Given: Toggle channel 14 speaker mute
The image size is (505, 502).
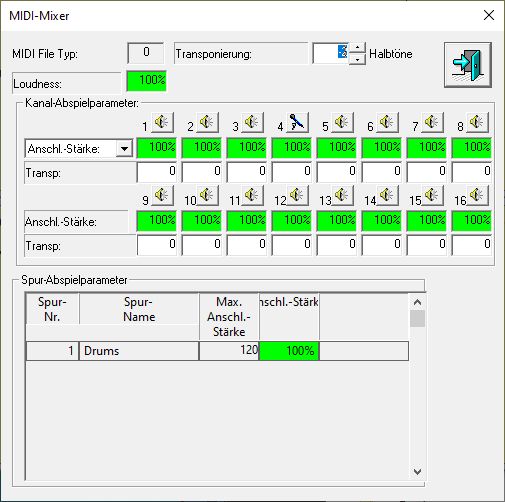Looking at the screenshot, I should (387, 195).
